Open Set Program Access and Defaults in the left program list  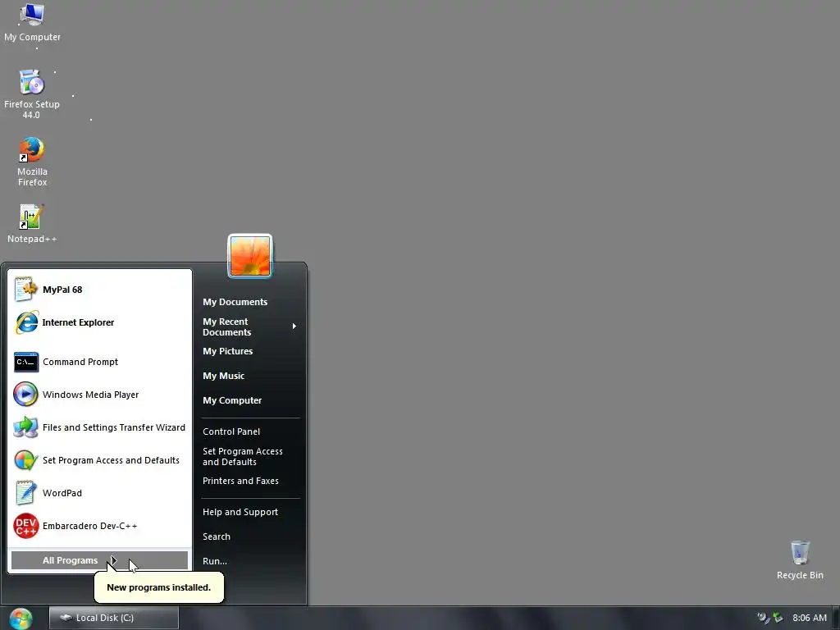99,460
